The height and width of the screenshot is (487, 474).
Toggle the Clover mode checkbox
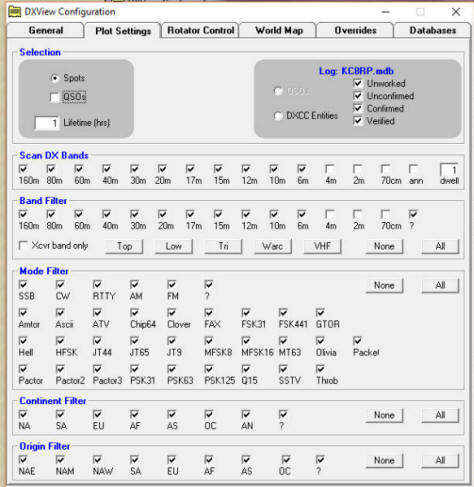click(172, 313)
